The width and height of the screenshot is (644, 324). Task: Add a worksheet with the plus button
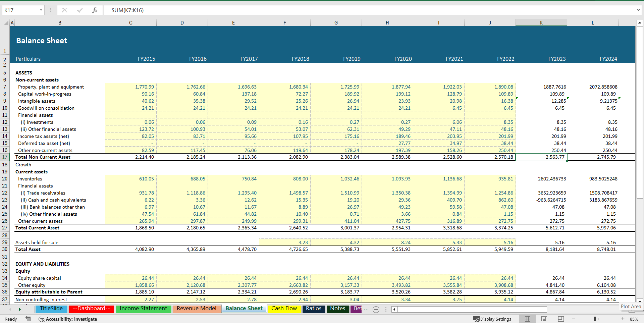[x=376, y=309]
